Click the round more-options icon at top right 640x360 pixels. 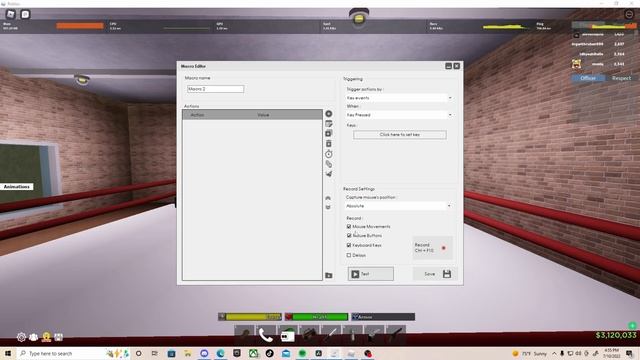(629, 14)
